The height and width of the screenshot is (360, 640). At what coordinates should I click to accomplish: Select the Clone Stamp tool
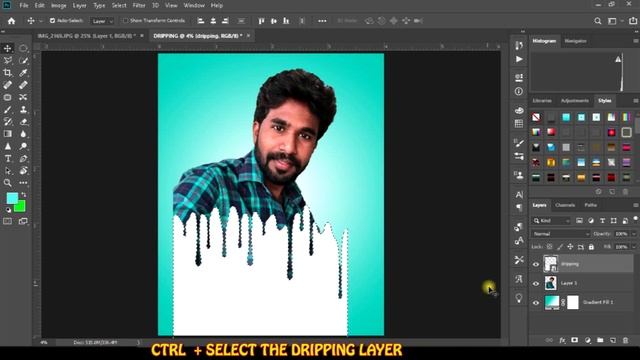point(23,109)
